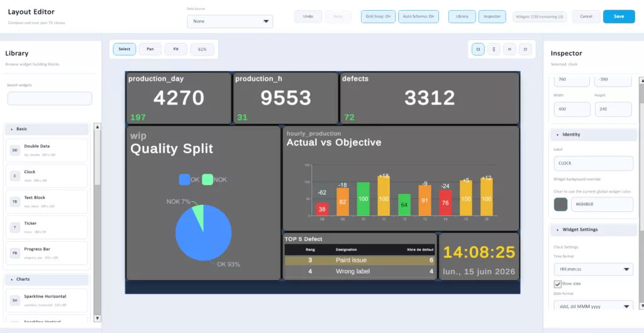The width and height of the screenshot is (644, 333).
Task: Click the blue OK legend marker
Action: pyautogui.click(x=184, y=179)
